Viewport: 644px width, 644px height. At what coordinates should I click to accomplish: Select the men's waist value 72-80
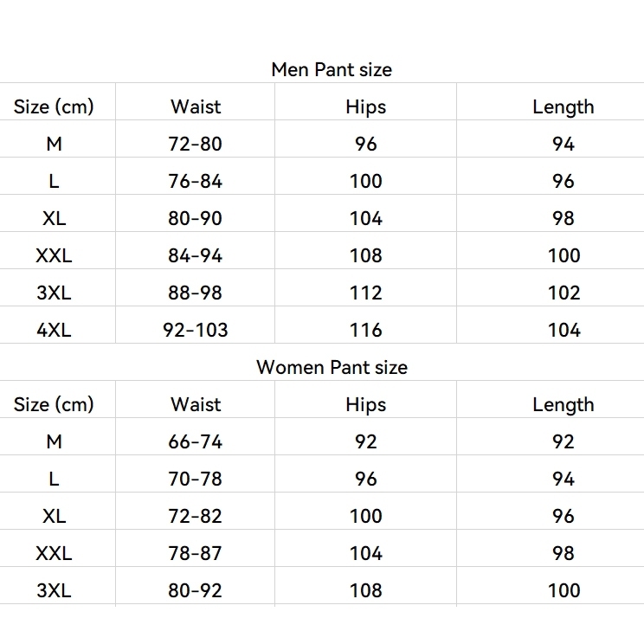click(196, 144)
